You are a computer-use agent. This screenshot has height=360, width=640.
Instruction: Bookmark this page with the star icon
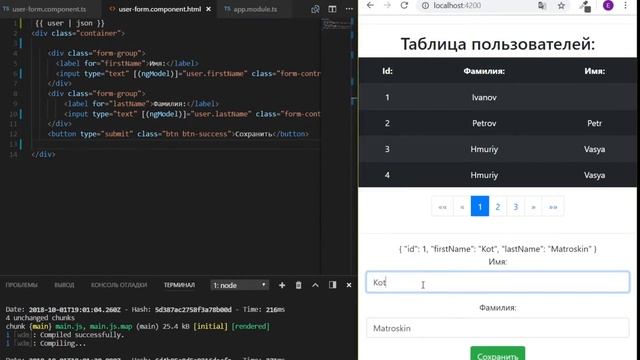pyautogui.click(x=562, y=6)
